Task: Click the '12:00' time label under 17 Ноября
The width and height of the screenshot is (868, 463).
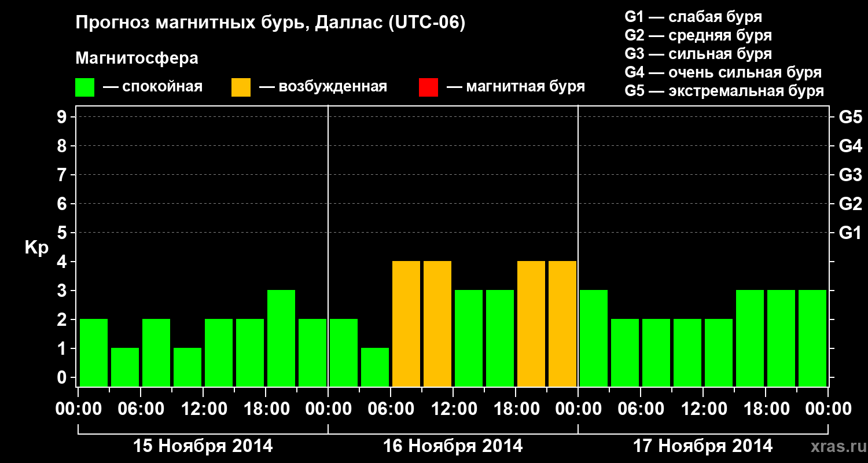Action: coord(703,409)
